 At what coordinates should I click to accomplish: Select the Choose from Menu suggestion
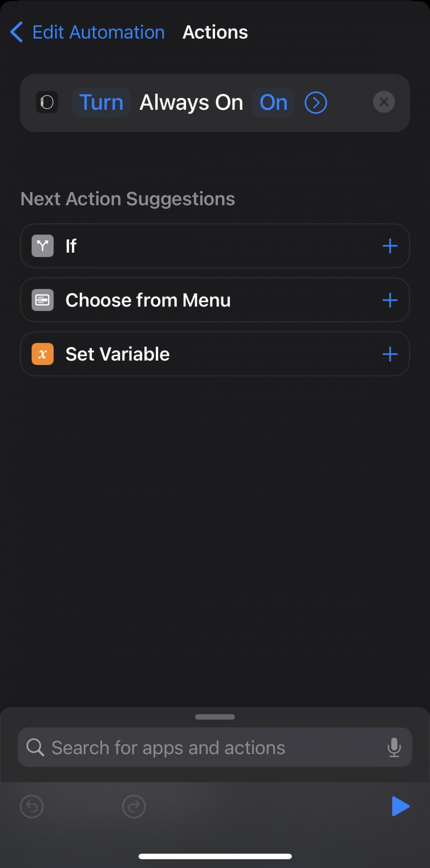148,300
